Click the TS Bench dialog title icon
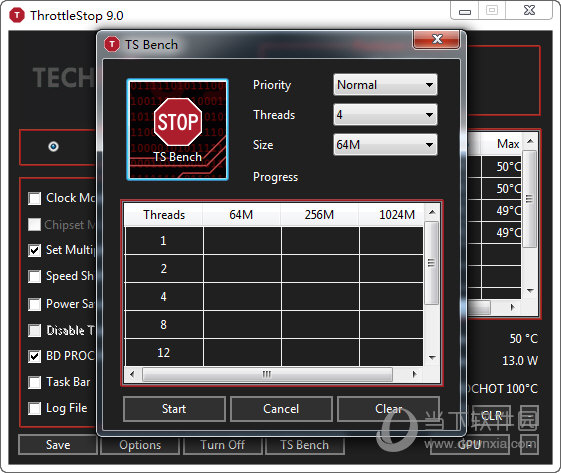The height and width of the screenshot is (473, 561). (112, 44)
